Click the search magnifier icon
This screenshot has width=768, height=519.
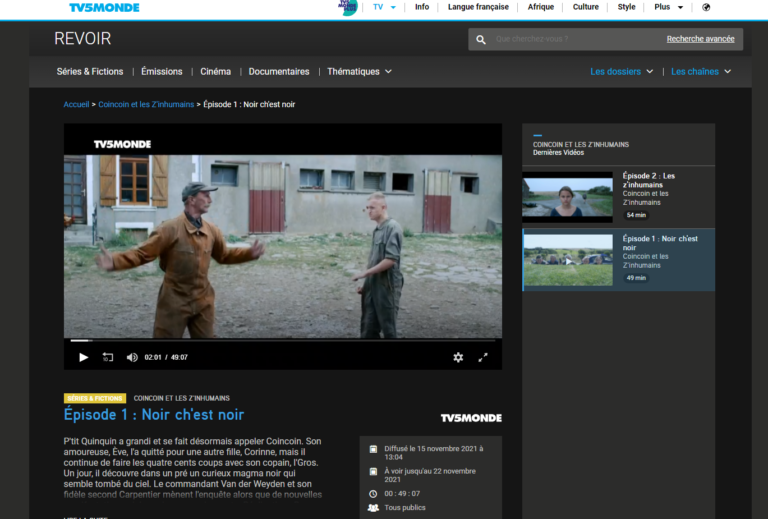481,40
